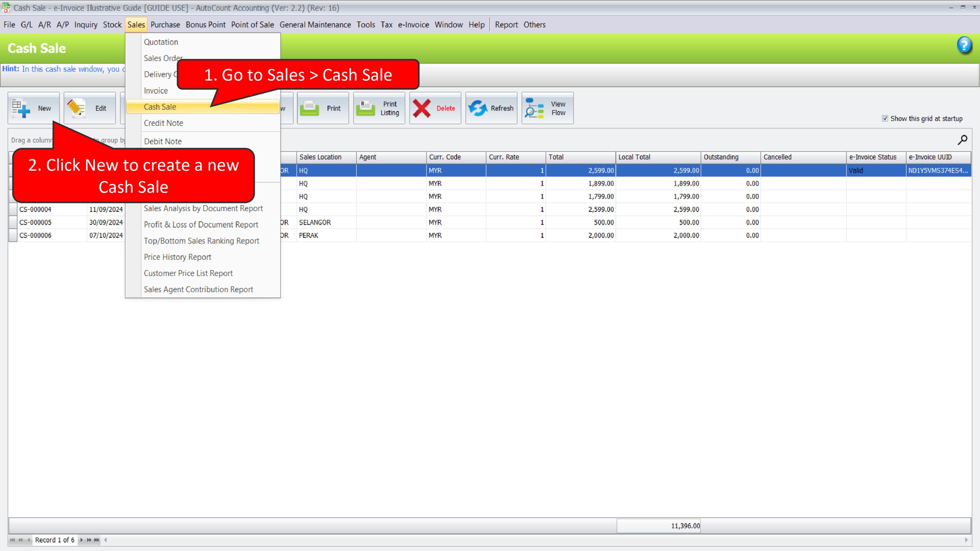Choose Invoice in the Sales menu

156,91
